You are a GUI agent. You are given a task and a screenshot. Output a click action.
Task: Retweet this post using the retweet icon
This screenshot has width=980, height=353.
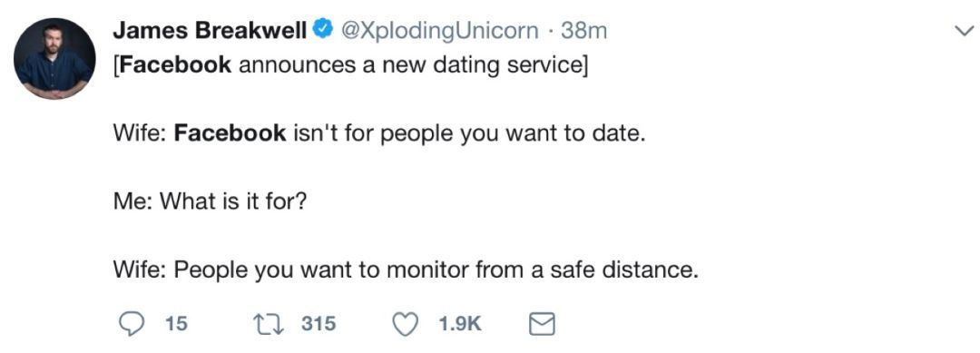pyautogui.click(x=269, y=324)
